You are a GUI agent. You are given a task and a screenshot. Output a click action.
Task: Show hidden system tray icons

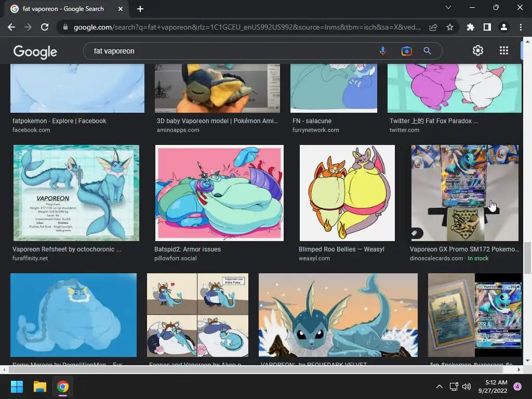(x=440, y=387)
